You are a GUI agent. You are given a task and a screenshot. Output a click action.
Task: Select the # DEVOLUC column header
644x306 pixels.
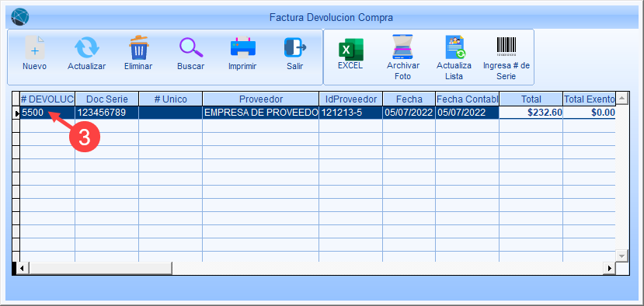click(x=47, y=99)
